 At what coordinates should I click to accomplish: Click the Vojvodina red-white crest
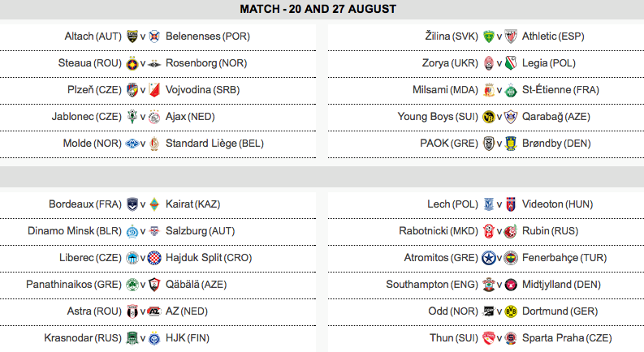[x=154, y=90]
